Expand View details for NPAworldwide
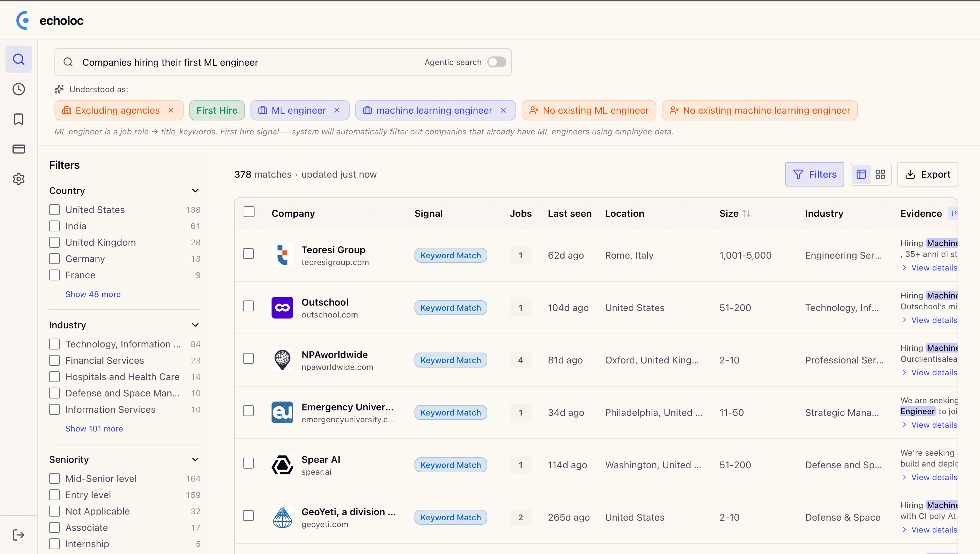 pyautogui.click(x=930, y=373)
